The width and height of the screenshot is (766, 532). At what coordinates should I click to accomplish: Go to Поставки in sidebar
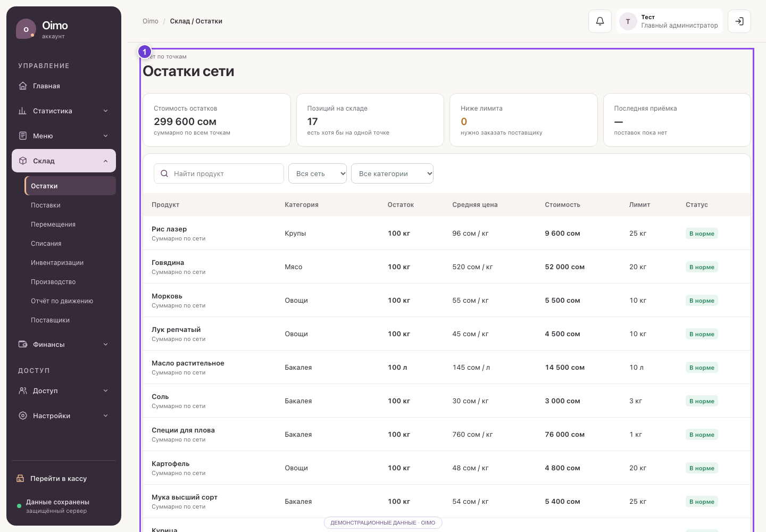tap(70, 205)
